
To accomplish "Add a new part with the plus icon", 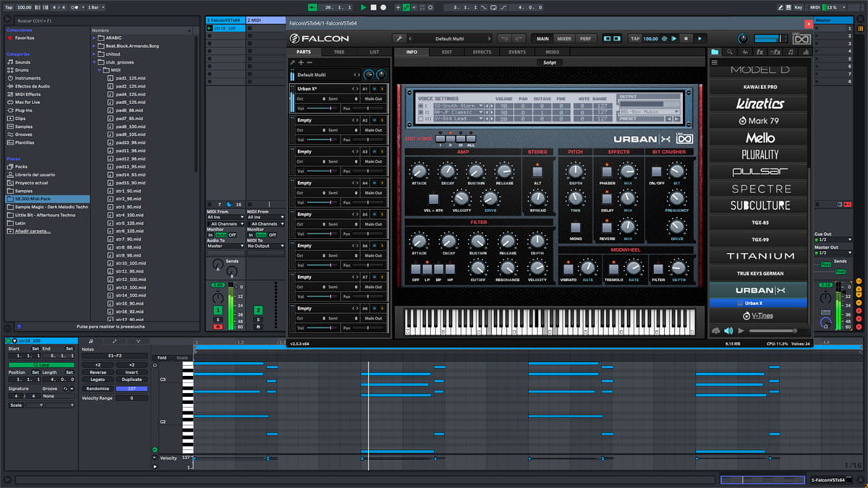I will (x=301, y=63).
